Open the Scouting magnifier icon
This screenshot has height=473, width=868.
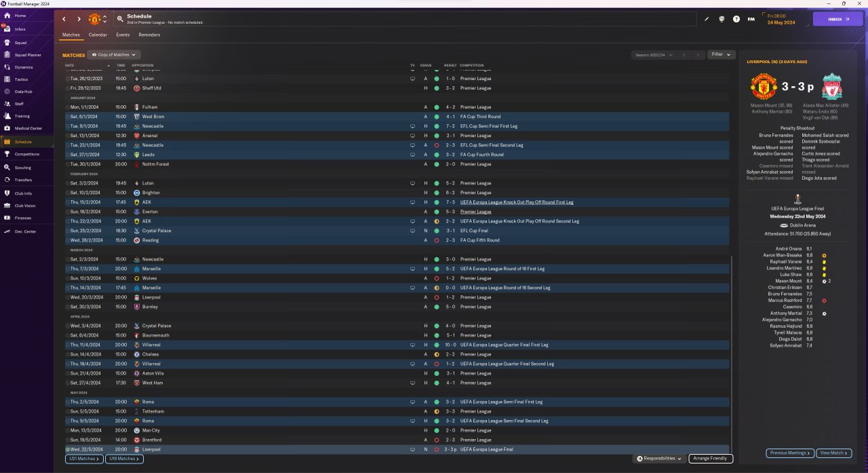[x=7, y=168]
